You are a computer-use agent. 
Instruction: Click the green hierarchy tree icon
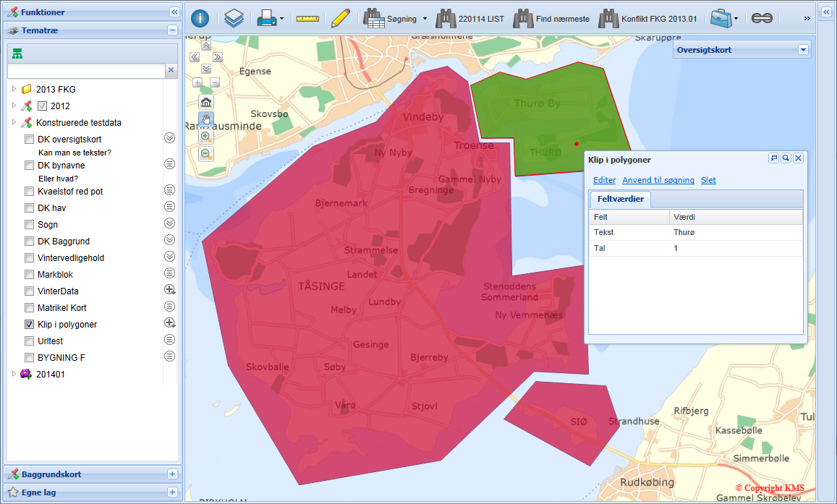[x=17, y=54]
